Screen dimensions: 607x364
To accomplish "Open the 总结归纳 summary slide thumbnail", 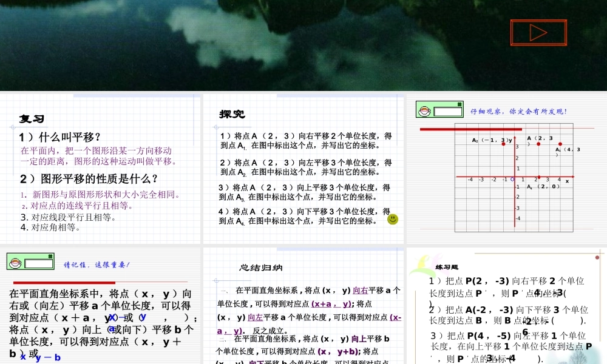I will pos(303,306).
